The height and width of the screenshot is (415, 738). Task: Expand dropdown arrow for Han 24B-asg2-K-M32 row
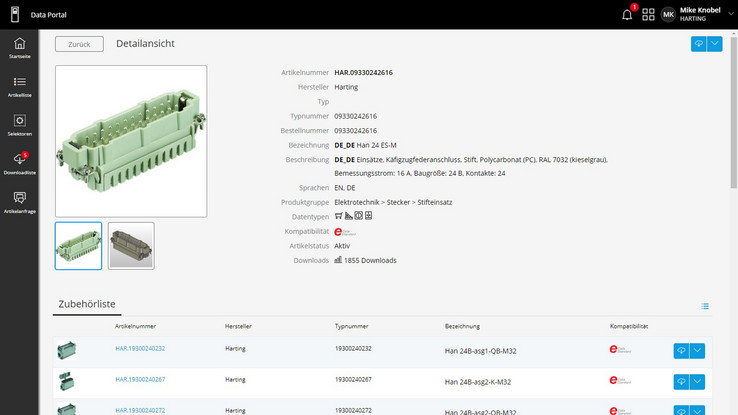[698, 381]
